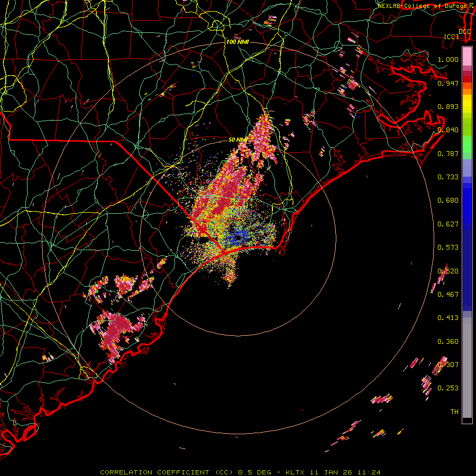Click the [CC] legend heading
This screenshot has height=476, width=476.
pyautogui.click(x=451, y=36)
